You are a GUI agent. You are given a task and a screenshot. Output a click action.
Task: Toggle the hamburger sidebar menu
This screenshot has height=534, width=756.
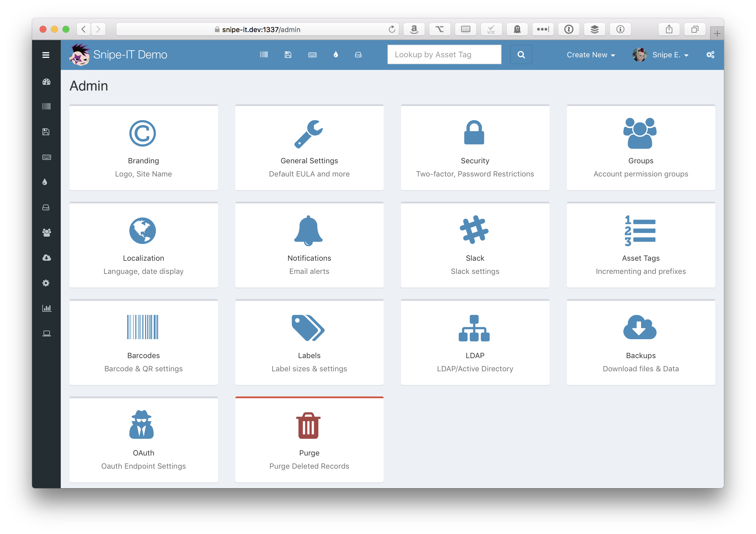(46, 54)
